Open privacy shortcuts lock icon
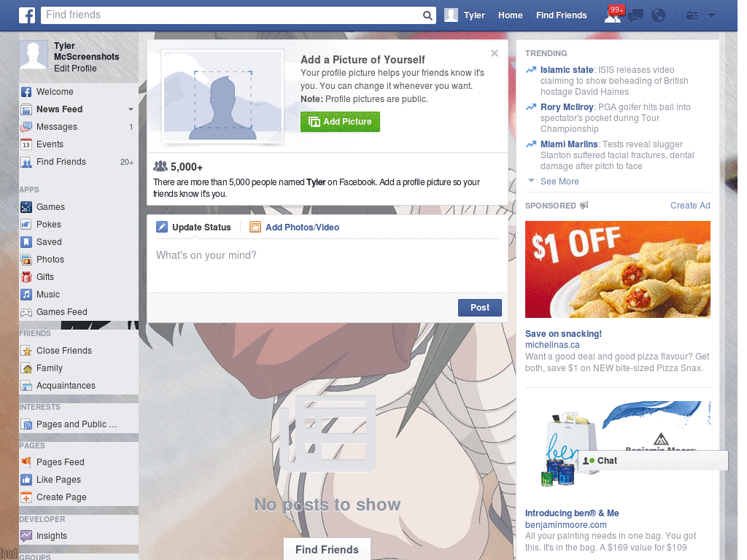The height and width of the screenshot is (560, 747). point(692,16)
